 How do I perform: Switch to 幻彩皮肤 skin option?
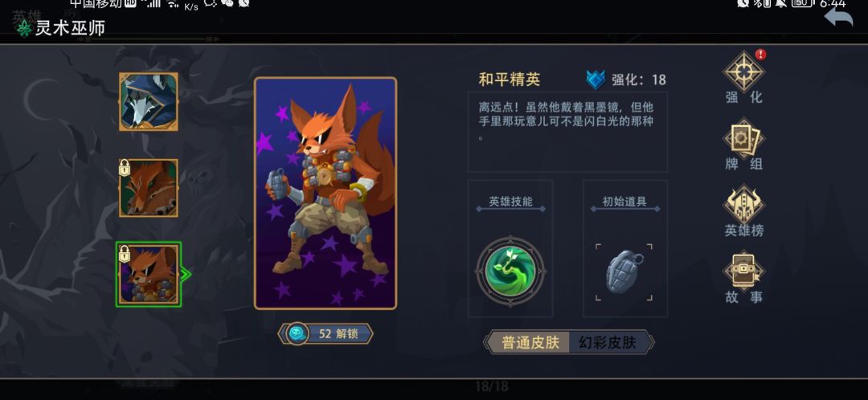pyautogui.click(x=608, y=342)
